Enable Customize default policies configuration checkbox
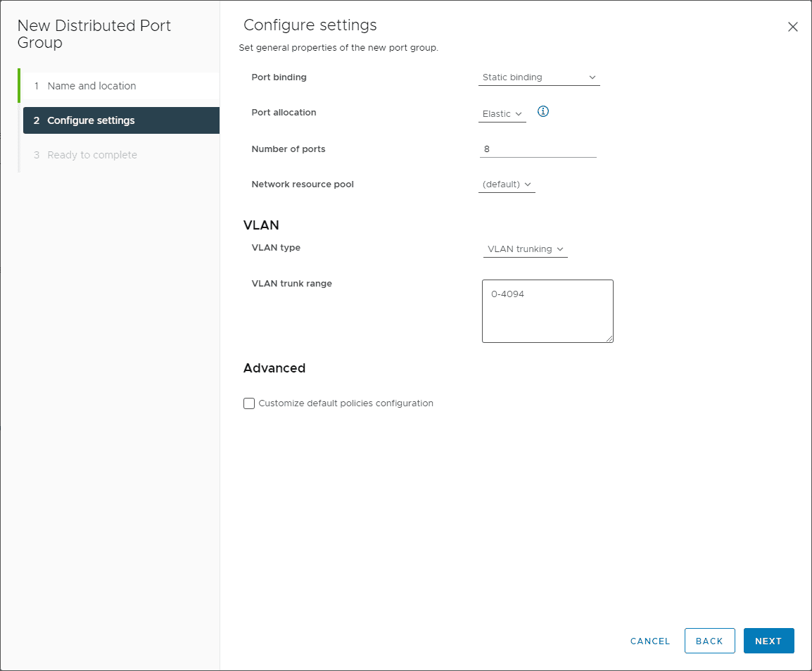This screenshot has height=671, width=812. click(x=249, y=403)
